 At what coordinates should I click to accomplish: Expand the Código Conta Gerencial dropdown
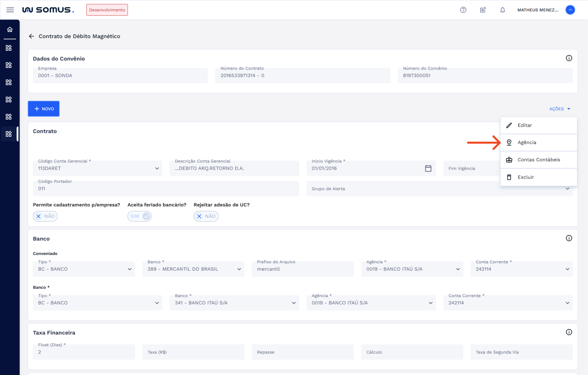pos(157,168)
